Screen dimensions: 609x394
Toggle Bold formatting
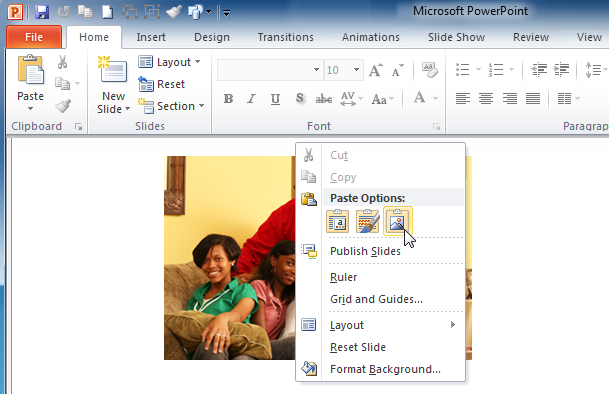click(228, 99)
